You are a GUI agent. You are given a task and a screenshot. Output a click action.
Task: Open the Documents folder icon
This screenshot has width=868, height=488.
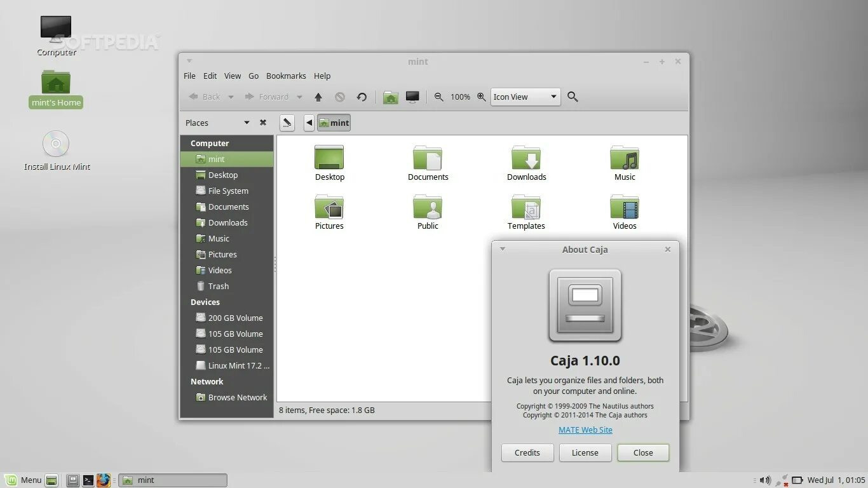coord(428,157)
